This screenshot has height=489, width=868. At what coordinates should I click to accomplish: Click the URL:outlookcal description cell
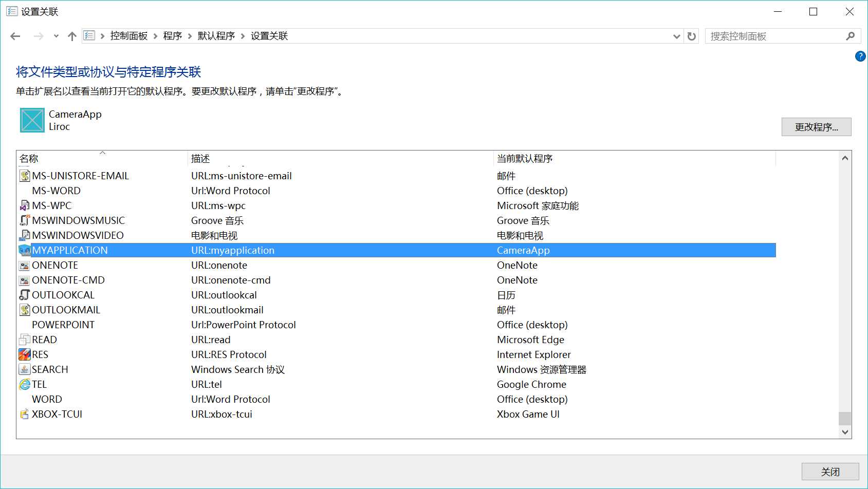click(x=224, y=295)
